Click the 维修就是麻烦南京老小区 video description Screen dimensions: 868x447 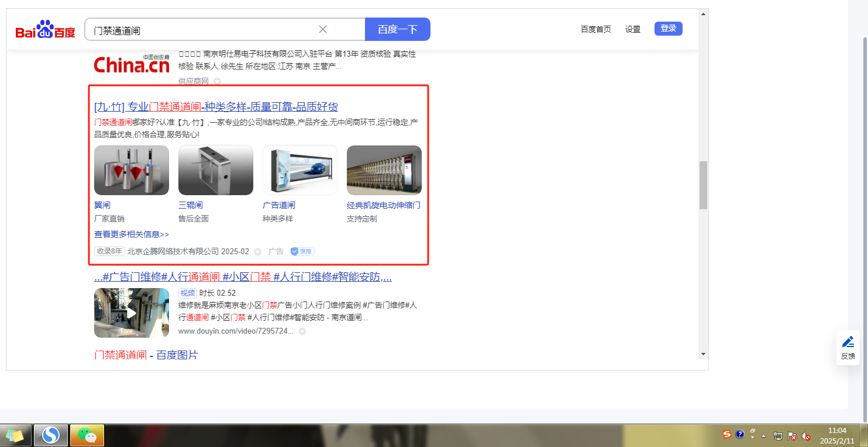click(x=298, y=311)
